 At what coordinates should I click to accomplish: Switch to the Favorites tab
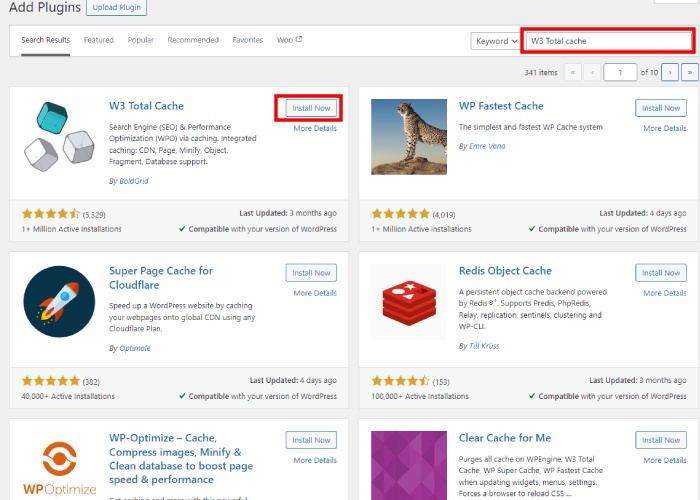pyautogui.click(x=248, y=40)
